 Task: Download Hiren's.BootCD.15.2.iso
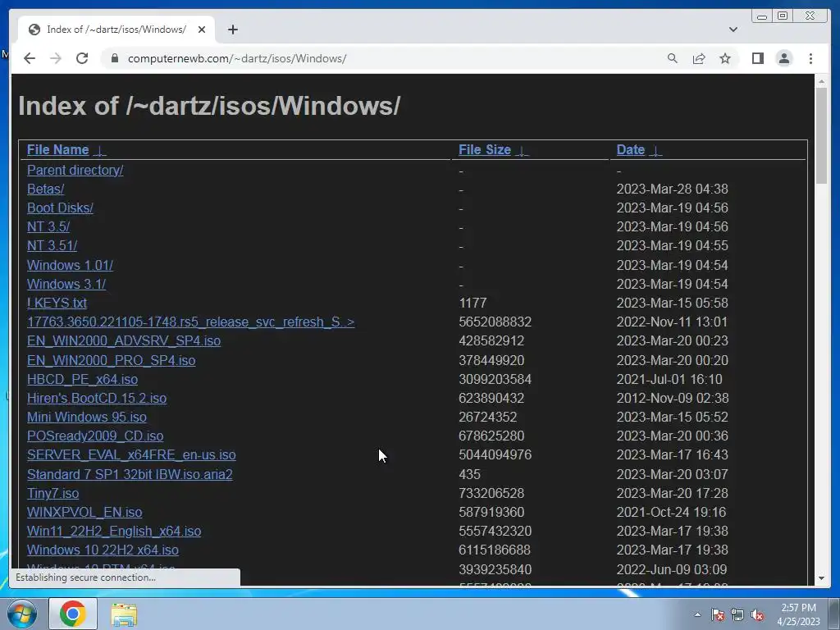[x=97, y=398]
